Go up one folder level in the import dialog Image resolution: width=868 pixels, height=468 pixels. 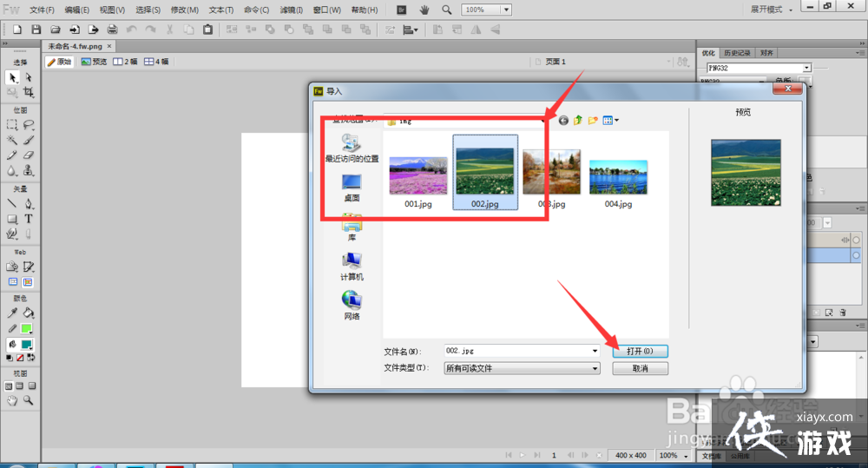(x=577, y=120)
